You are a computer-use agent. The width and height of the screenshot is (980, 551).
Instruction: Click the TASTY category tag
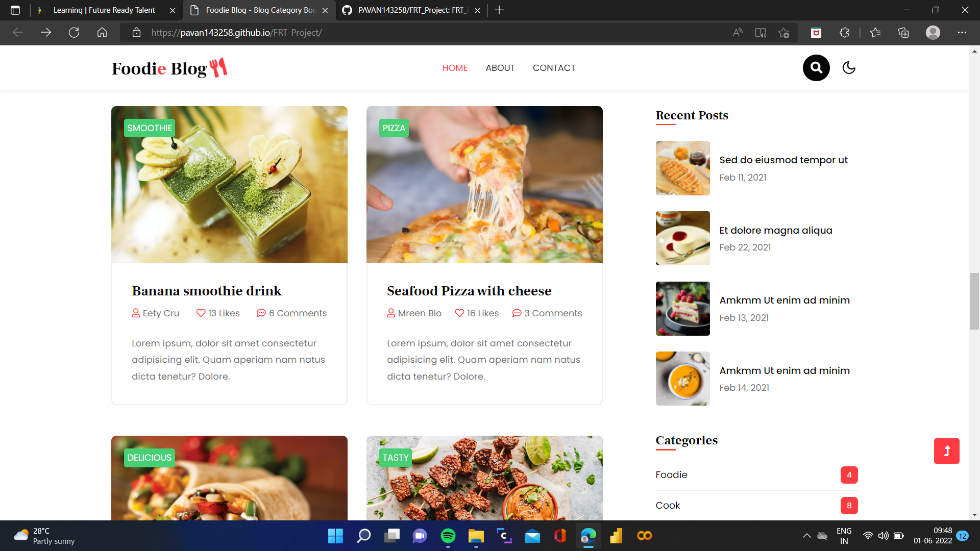click(x=396, y=458)
